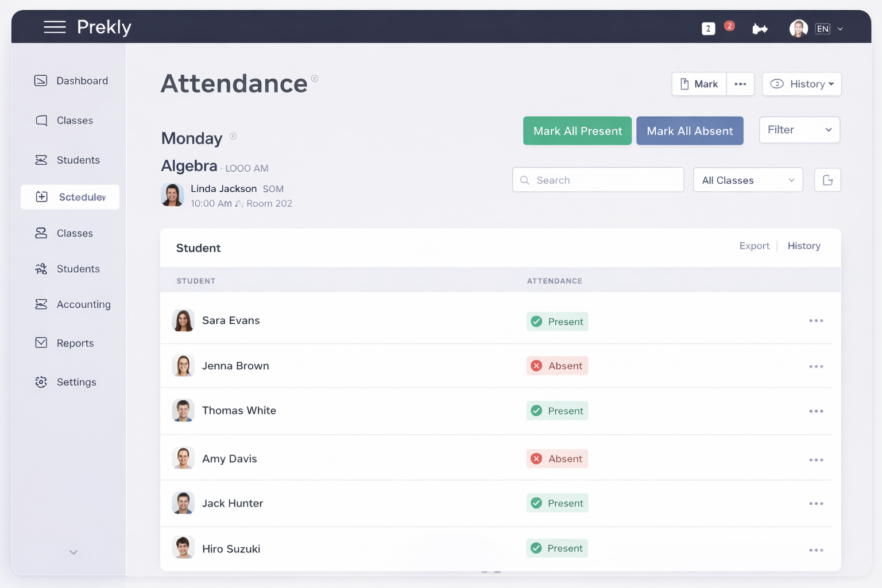Toggle Amy Davis attendance status
The width and height of the screenshot is (882, 588).
click(x=557, y=458)
